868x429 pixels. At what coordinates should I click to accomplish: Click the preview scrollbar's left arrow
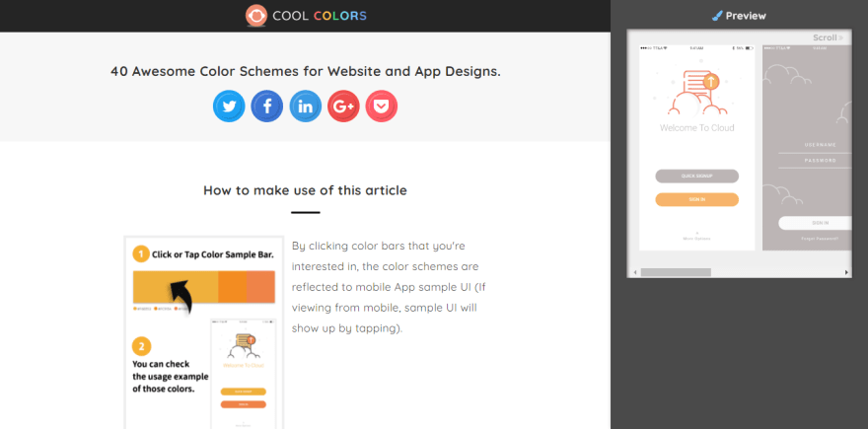pyautogui.click(x=635, y=272)
